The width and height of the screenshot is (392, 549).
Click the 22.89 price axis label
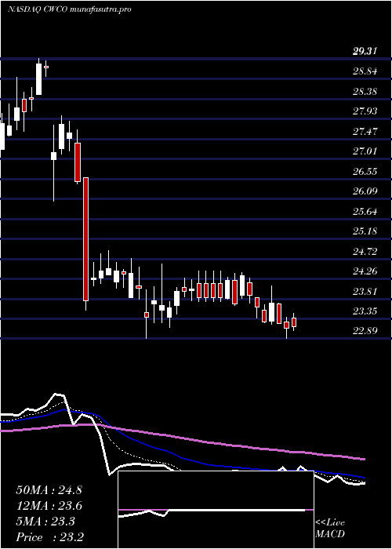pyautogui.click(x=365, y=331)
